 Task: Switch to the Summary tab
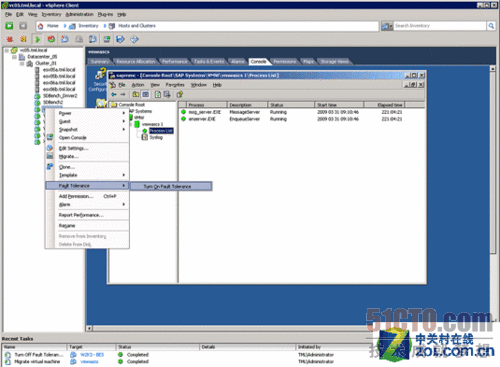point(100,61)
